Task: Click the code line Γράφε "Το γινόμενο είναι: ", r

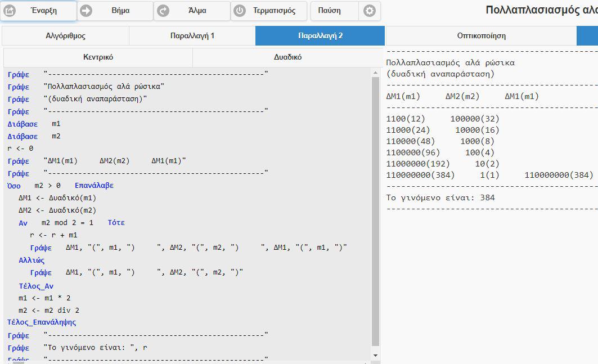Action: 78,348
